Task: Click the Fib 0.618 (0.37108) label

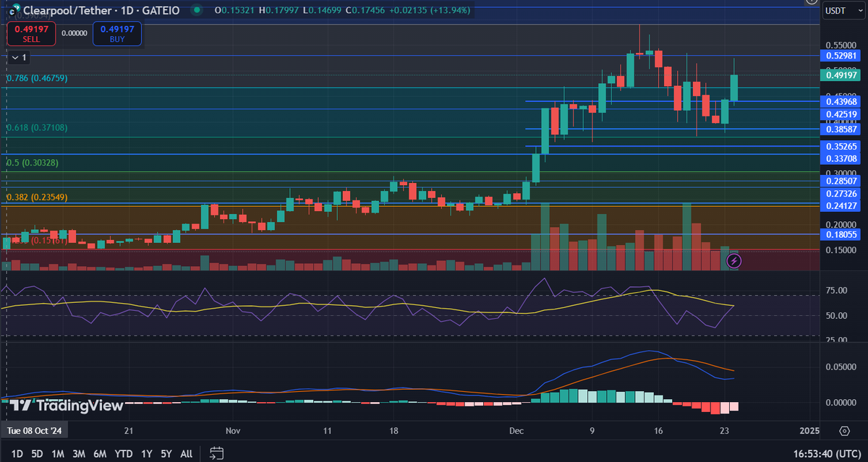Action: click(x=37, y=127)
